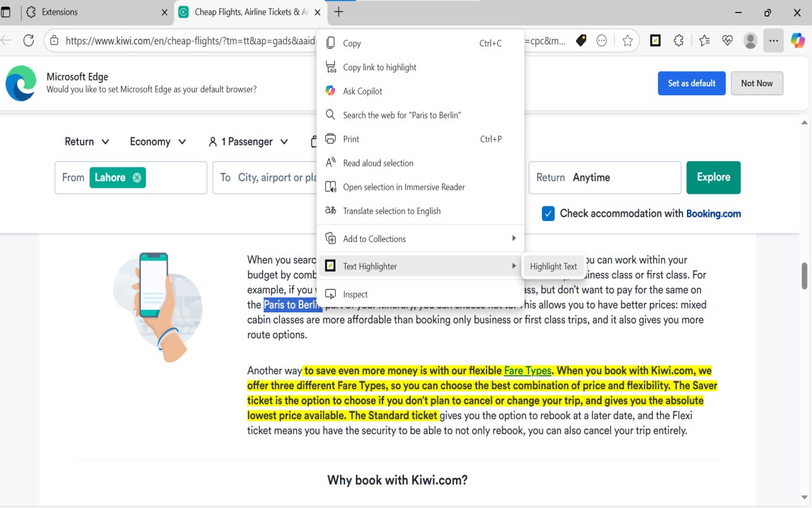Image resolution: width=812 pixels, height=508 pixels.
Task: Expand the Economy cabin class dropdown
Action: (158, 142)
